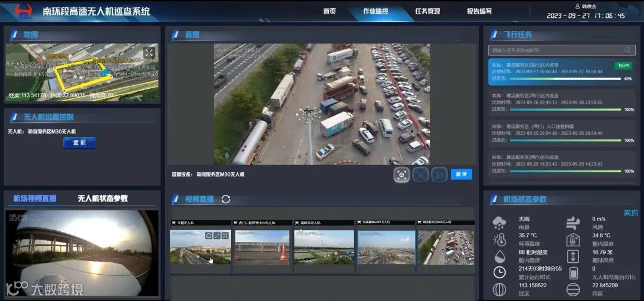Click the wind 风速 icon
The height and width of the screenshot is (301, 644).
pyautogui.click(x=573, y=223)
